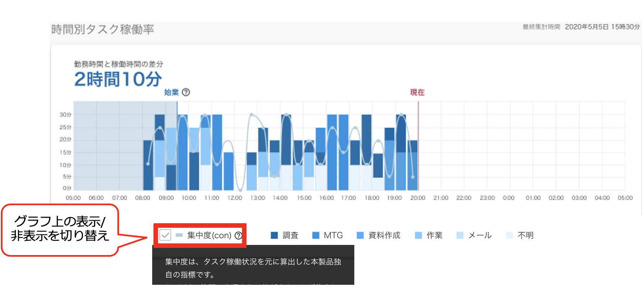Image resolution: width=644 pixels, height=294 pixels.
Task: Click the 15分 y-axis label
Action: coord(66,152)
